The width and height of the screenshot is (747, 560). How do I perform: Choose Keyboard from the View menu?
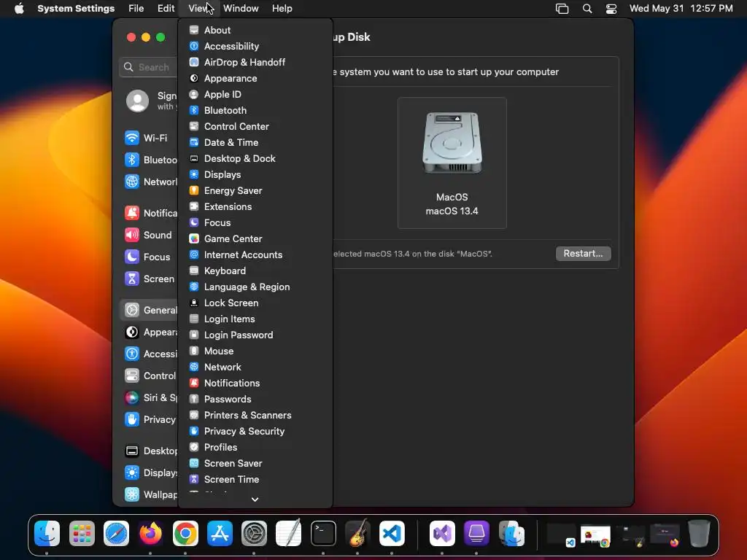pos(255,271)
